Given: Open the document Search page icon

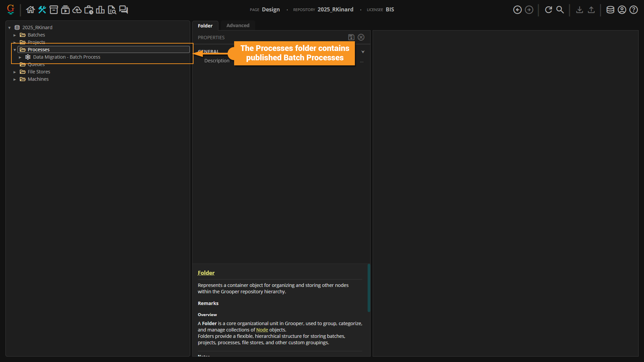Looking at the screenshot, I should (112, 10).
